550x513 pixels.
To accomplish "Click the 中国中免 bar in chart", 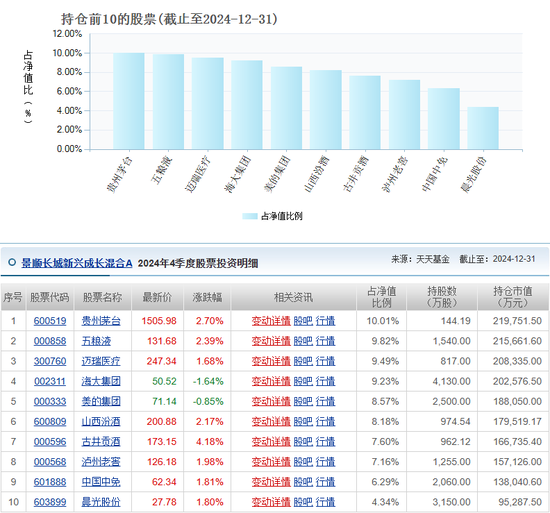I will tap(444, 119).
